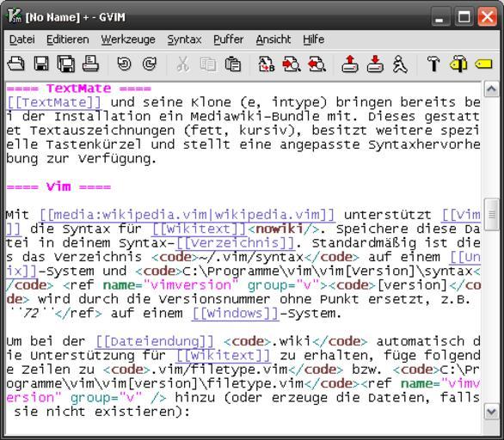This screenshot has width=504, height=440.
Task: Open the Syntax menu
Action: [184, 40]
